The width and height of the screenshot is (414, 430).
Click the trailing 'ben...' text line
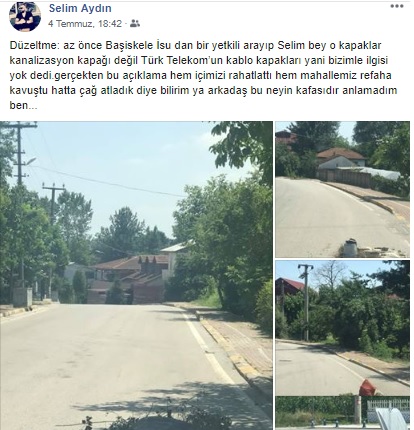[x=23, y=105]
